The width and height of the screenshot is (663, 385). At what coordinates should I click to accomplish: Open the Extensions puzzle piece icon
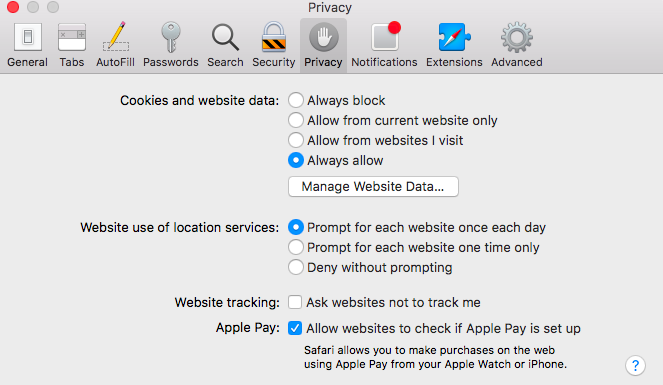(454, 37)
